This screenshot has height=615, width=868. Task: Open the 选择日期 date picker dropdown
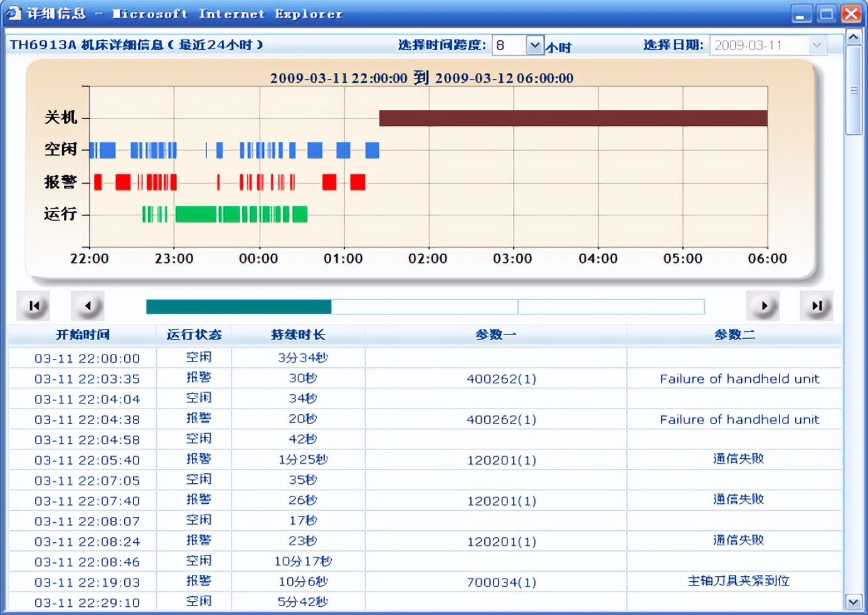click(x=817, y=45)
